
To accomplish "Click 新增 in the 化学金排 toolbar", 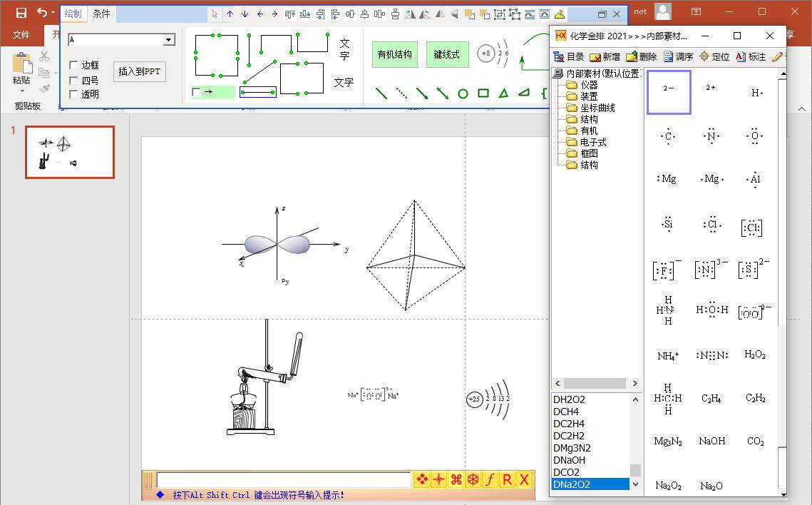I will point(605,57).
